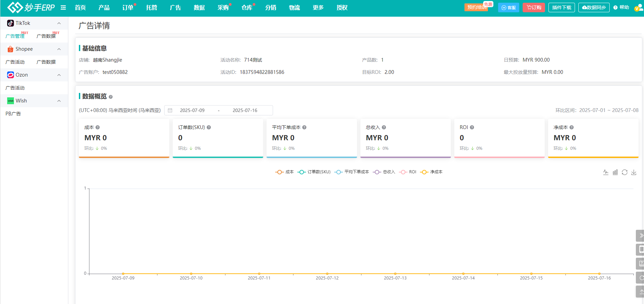644x304 pixels.
Task: Open the user avatar account icon
Action: (x=638, y=7)
